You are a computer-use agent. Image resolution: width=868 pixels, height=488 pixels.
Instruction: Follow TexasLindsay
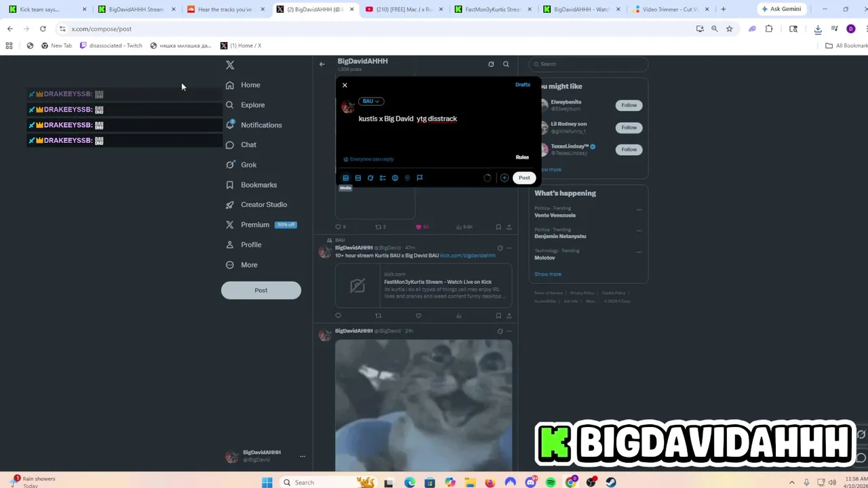pyautogui.click(x=629, y=149)
